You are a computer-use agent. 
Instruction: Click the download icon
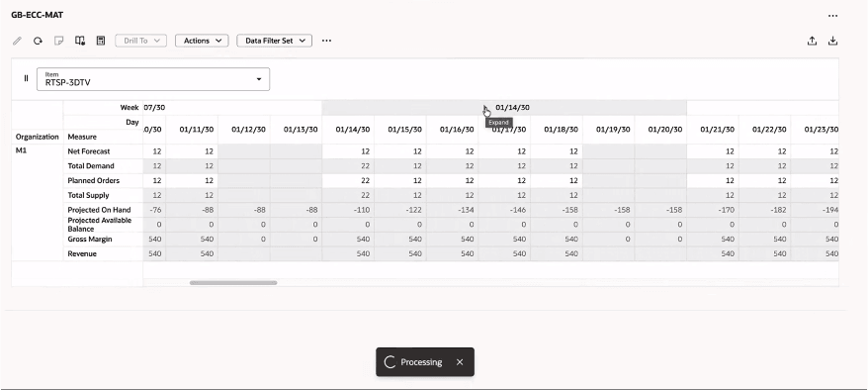[832, 41]
